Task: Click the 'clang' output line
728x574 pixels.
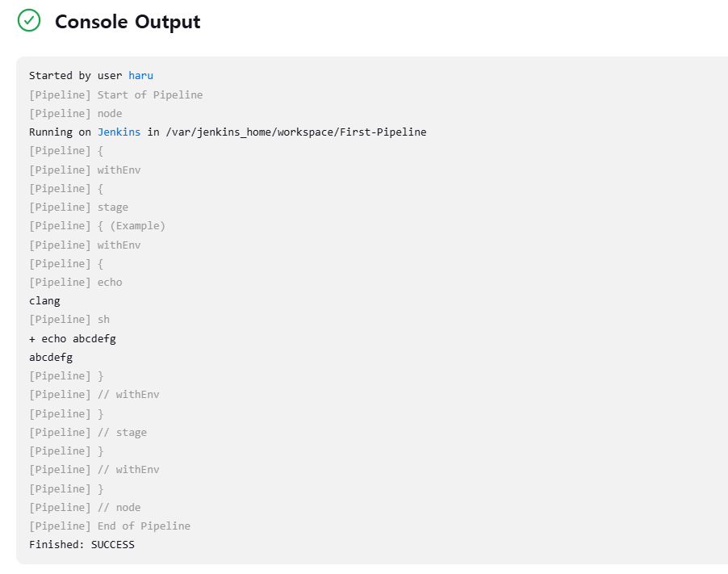Action: [44, 301]
